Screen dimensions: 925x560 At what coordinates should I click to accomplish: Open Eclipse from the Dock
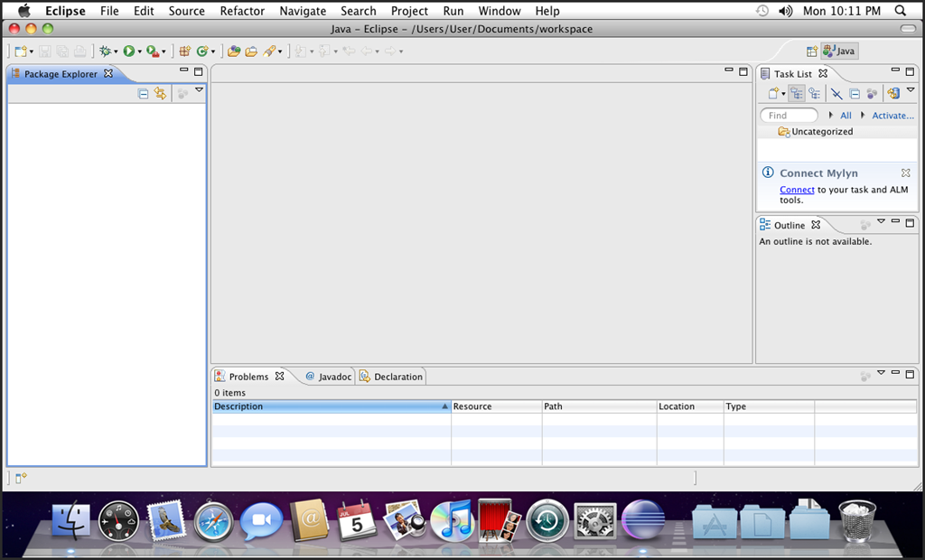(x=643, y=519)
